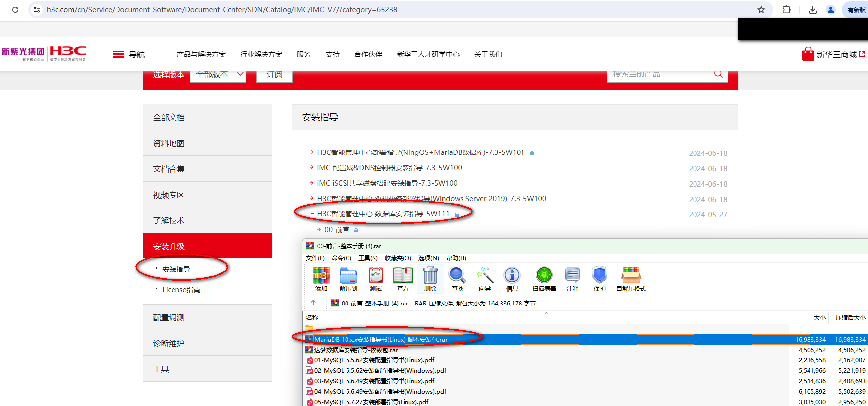
Task: Click the red search magnifier icon
Action: pos(718,74)
